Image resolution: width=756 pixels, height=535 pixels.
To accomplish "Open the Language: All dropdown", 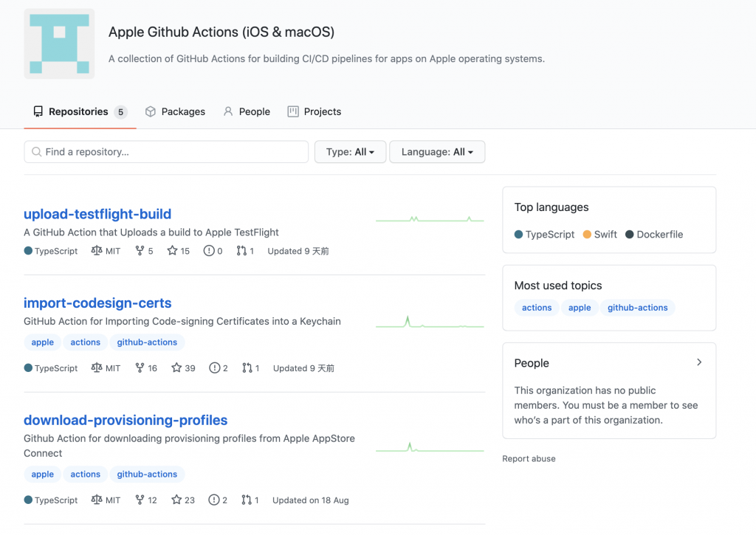I will tap(437, 152).
